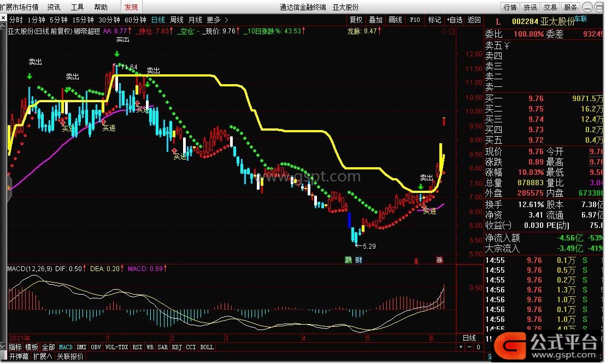The image size is (606, 364).
Task: Open the 指标 indicator selector
Action: click(15, 347)
